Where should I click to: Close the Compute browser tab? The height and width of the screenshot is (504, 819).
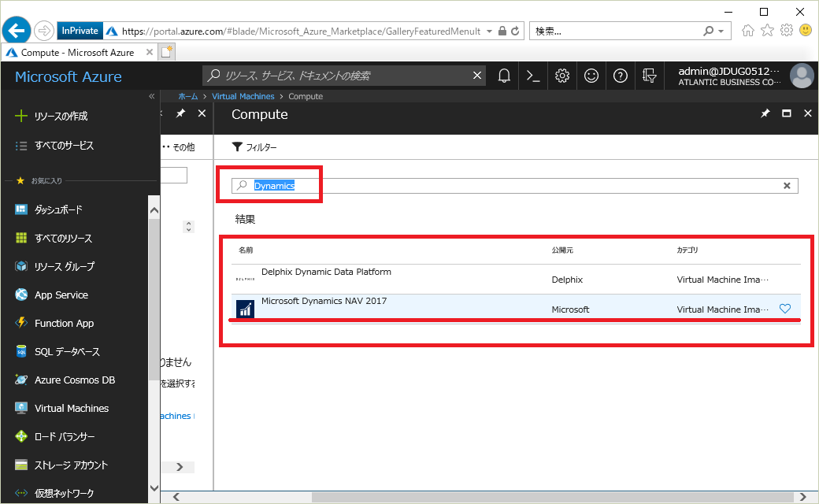point(150,52)
